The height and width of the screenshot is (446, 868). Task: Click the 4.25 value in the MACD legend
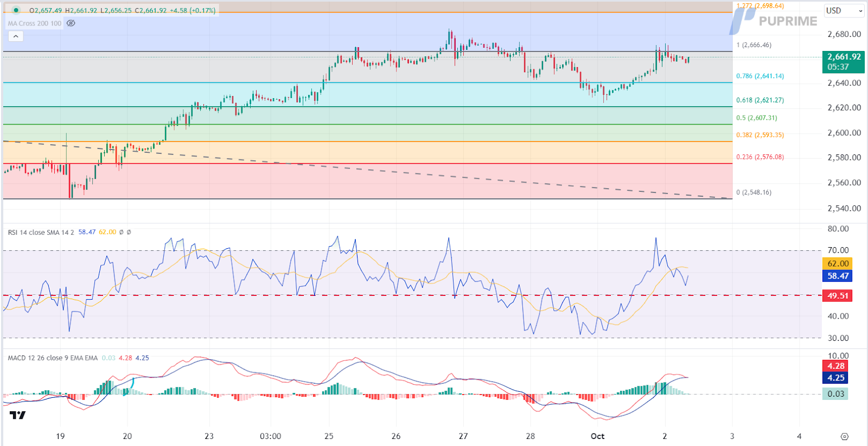tap(142, 358)
